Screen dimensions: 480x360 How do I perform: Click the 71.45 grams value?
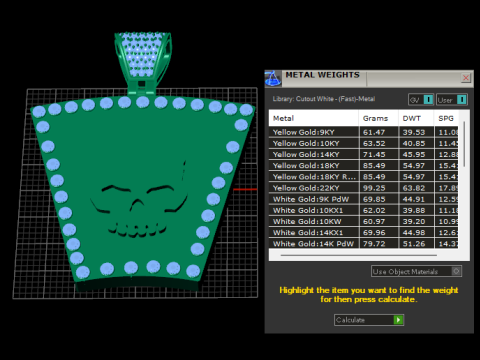(374, 155)
